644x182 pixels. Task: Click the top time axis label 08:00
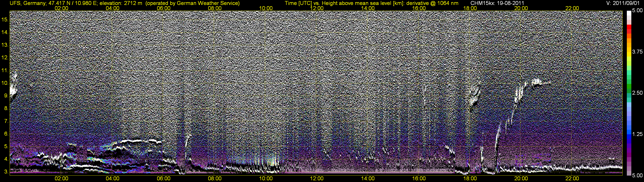click(x=215, y=8)
